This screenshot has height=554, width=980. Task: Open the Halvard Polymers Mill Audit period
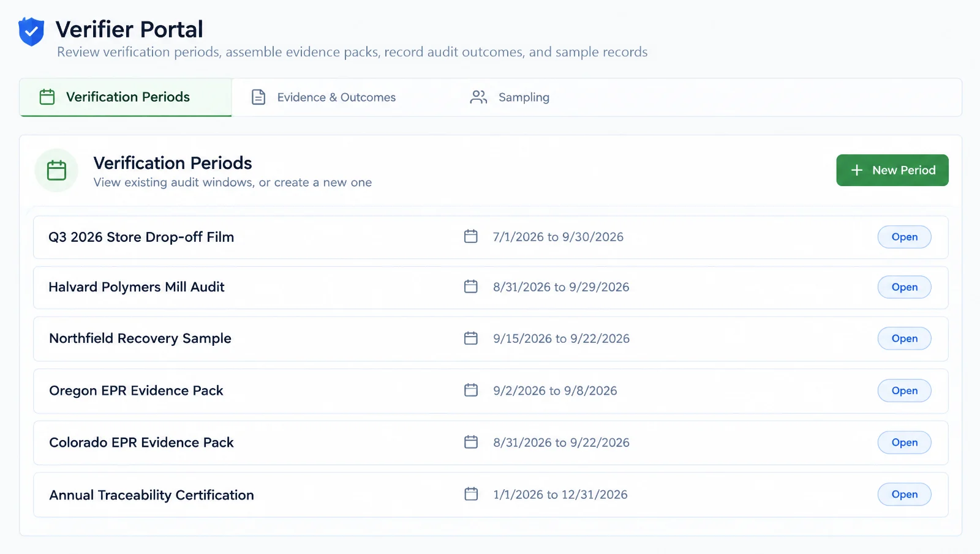(905, 287)
